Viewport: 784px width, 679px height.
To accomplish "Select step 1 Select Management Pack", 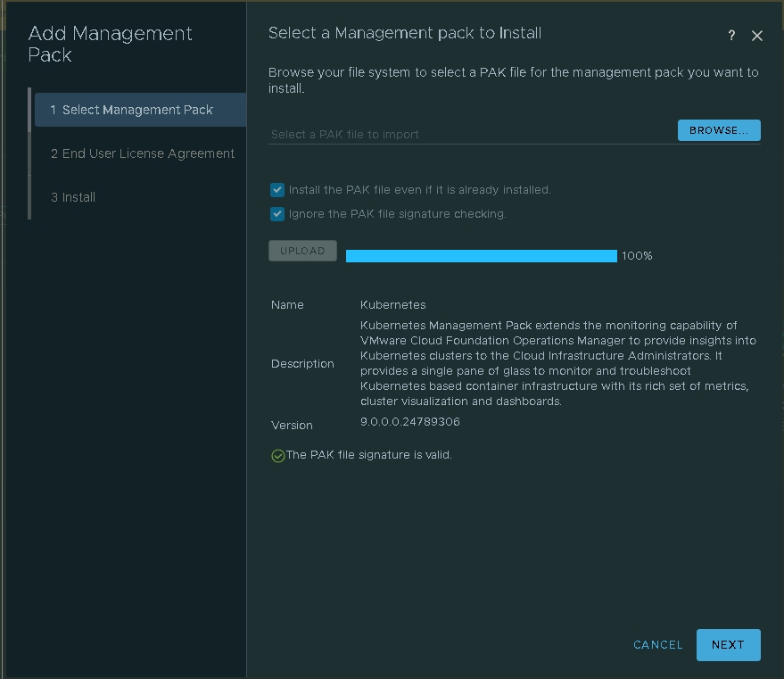I will click(x=141, y=110).
